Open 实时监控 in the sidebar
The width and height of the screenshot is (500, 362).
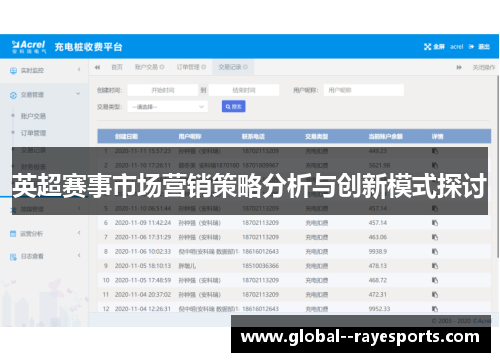[x=32, y=70]
